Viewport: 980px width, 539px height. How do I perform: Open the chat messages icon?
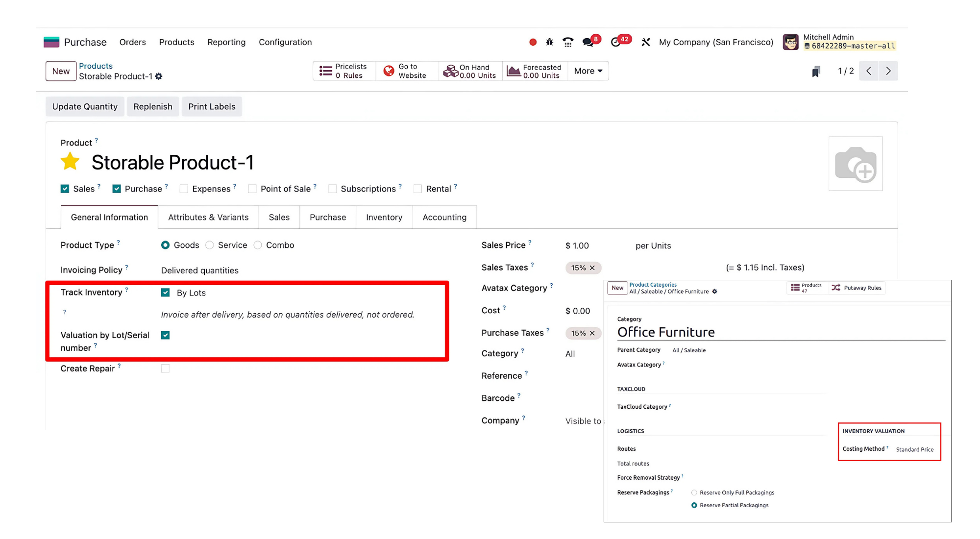(x=588, y=42)
